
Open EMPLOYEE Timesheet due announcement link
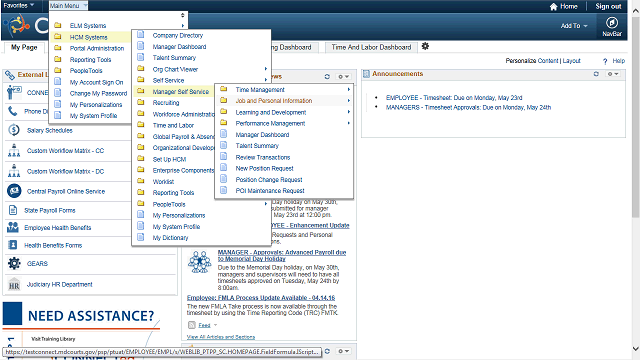point(454,98)
